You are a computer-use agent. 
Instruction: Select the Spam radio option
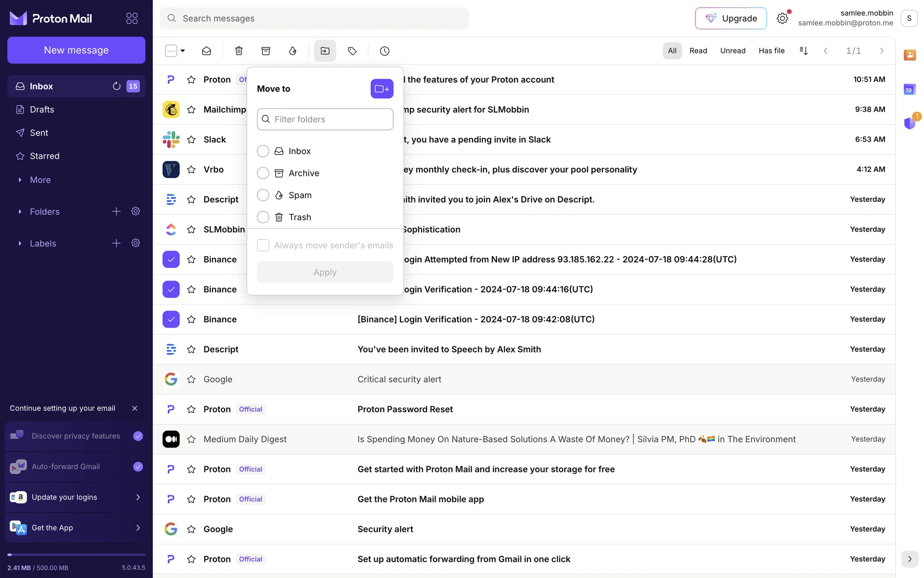(x=263, y=195)
